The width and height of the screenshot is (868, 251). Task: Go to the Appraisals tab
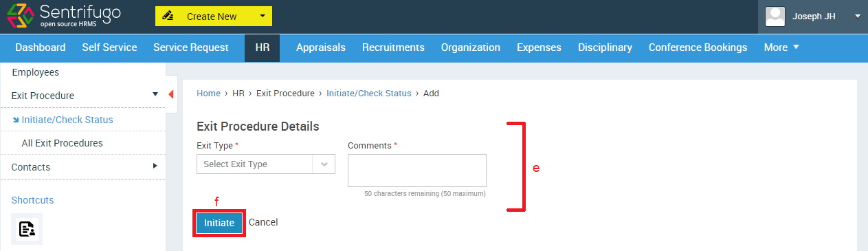(321, 47)
